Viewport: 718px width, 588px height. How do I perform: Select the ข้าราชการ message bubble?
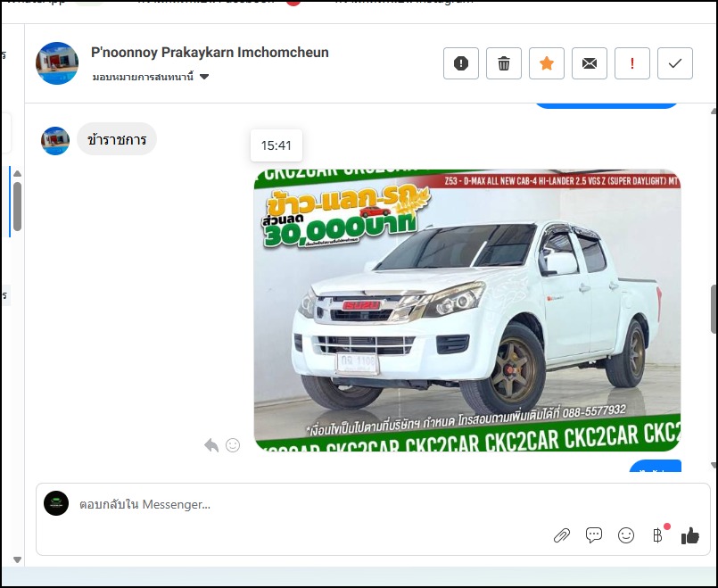[x=117, y=139]
